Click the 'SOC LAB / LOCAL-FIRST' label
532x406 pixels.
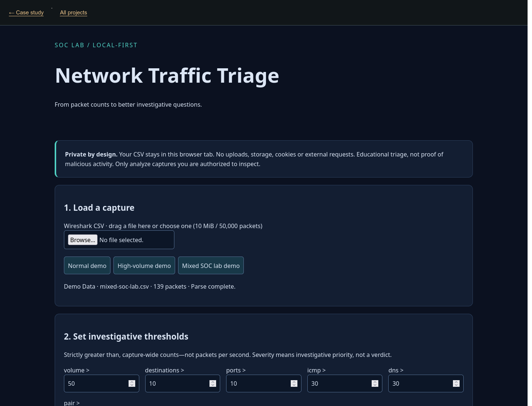point(96,45)
